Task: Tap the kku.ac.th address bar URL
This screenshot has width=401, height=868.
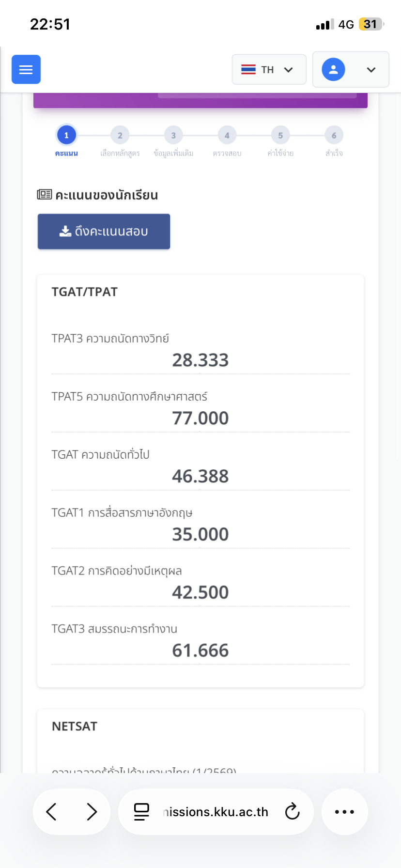Action: point(216,812)
